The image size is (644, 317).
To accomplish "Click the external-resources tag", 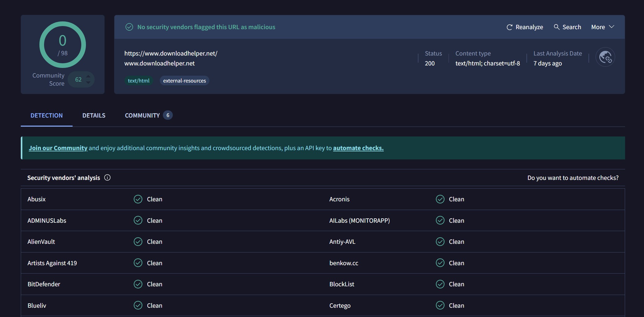I will pyautogui.click(x=185, y=81).
